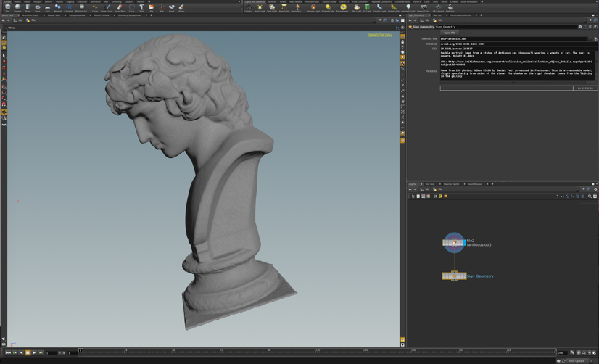The width and height of the screenshot is (599, 364).
Task: Switch to the Tree View tab
Action: [430, 184]
